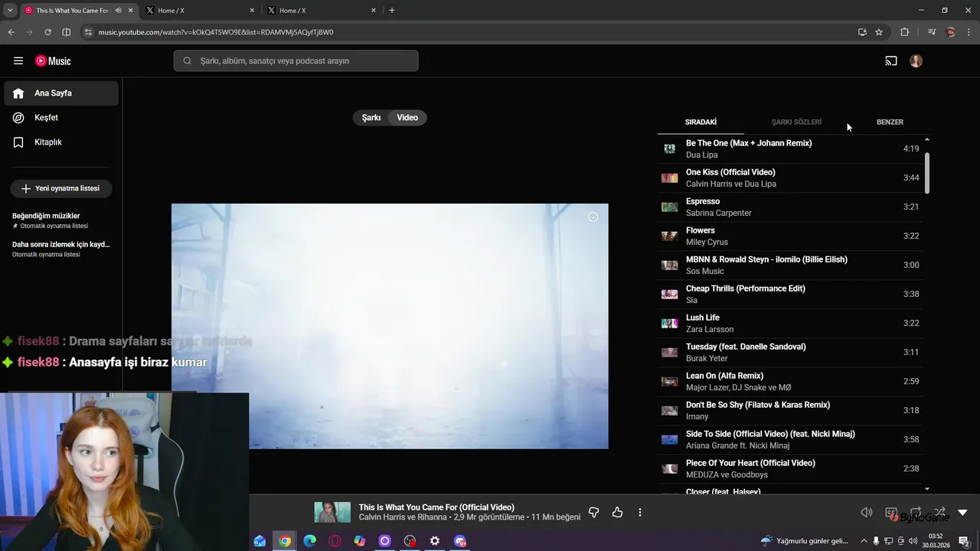Open Chrome extensions puzzle icon
This screenshot has width=980, height=551.
coord(905,32)
